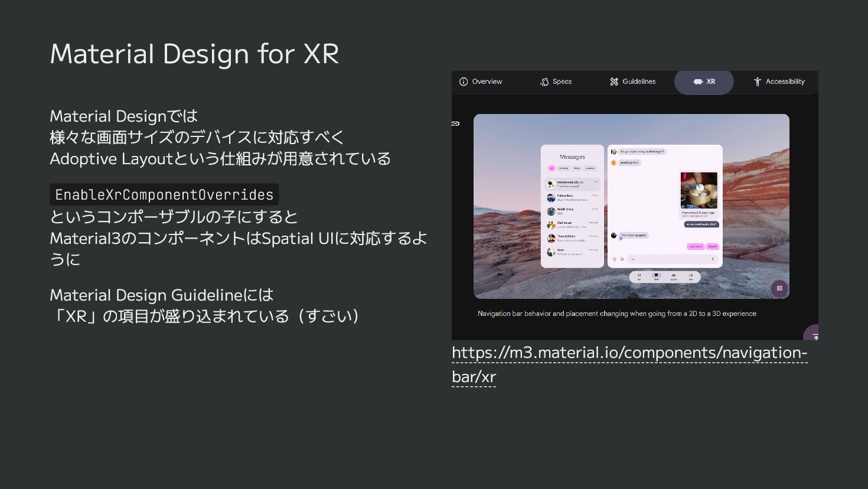Click the microphone icon in message field

(713, 259)
